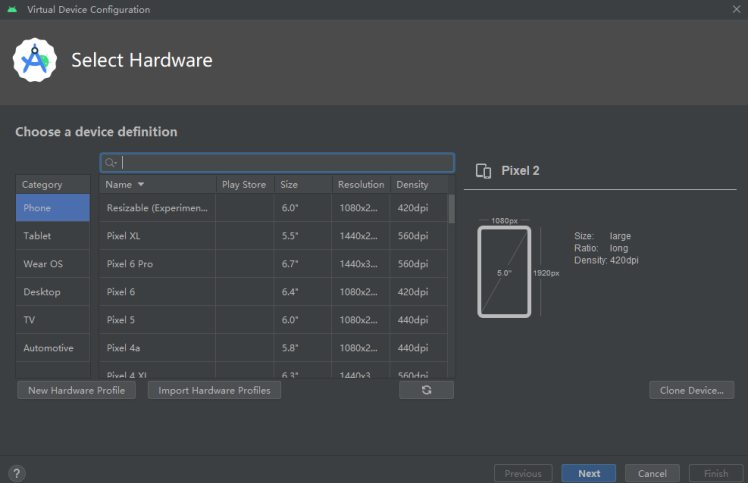Close the Virtual Device Configuration dialog
Image resolution: width=748 pixels, height=484 pixels.
tap(736, 9)
